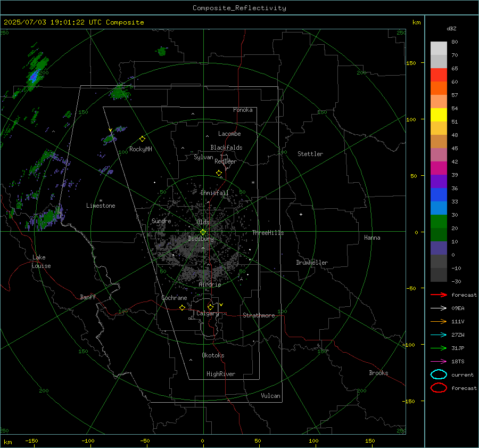This screenshot has width=479, height=448.
Task: Click the 'ThreeHills' map label
Action: click(268, 233)
